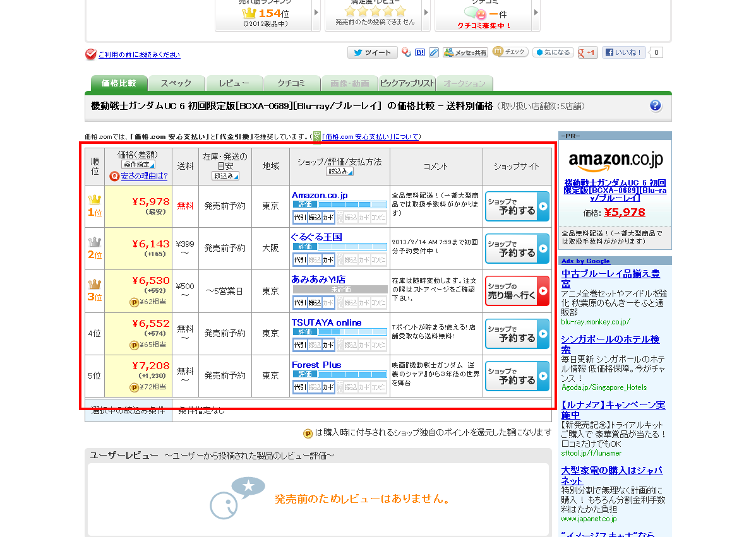The height and width of the screenshot is (537, 756).
Task: Click the gold crown icon for 1位
Action: tap(95, 199)
